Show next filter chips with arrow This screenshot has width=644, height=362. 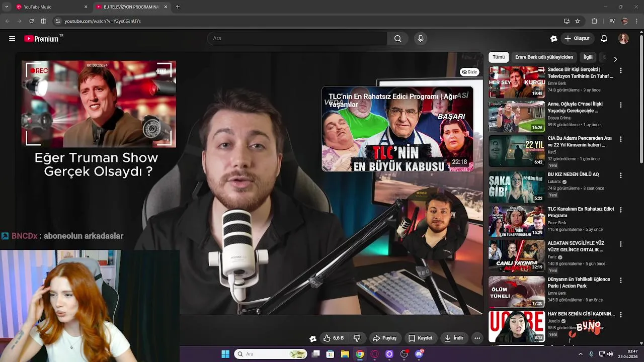coord(615,59)
